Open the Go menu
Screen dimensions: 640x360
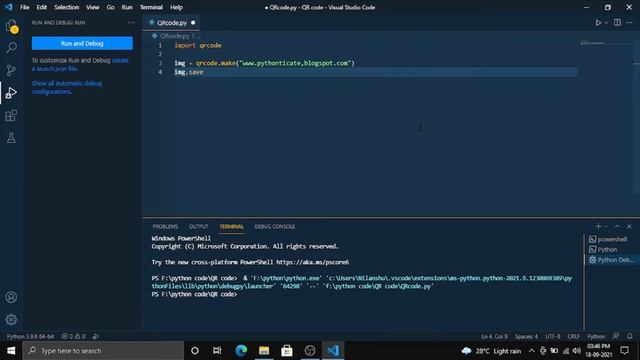110,7
